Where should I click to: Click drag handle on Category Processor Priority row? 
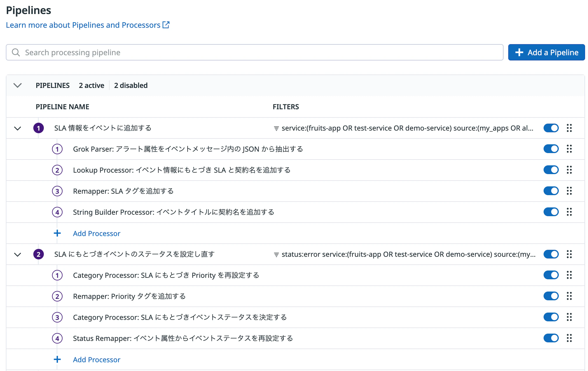click(x=569, y=275)
